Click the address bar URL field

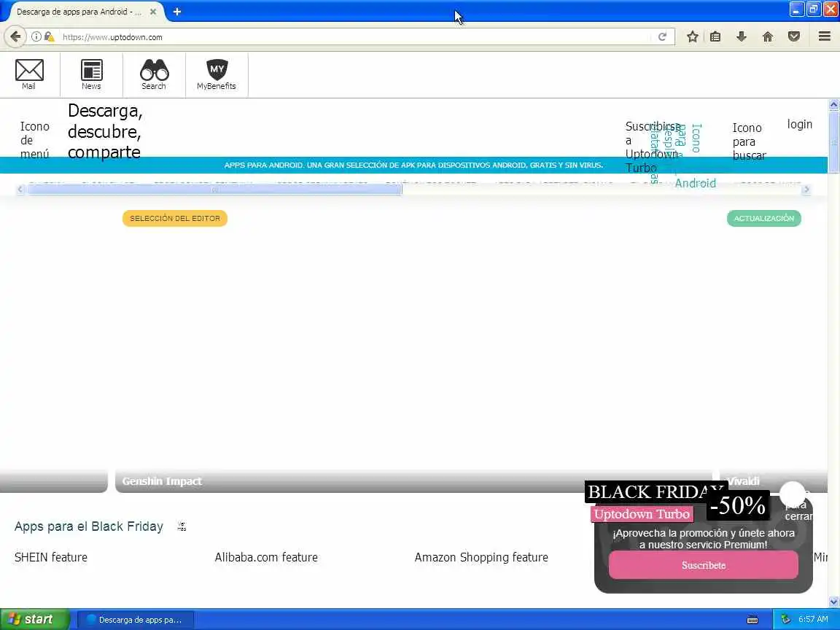354,37
